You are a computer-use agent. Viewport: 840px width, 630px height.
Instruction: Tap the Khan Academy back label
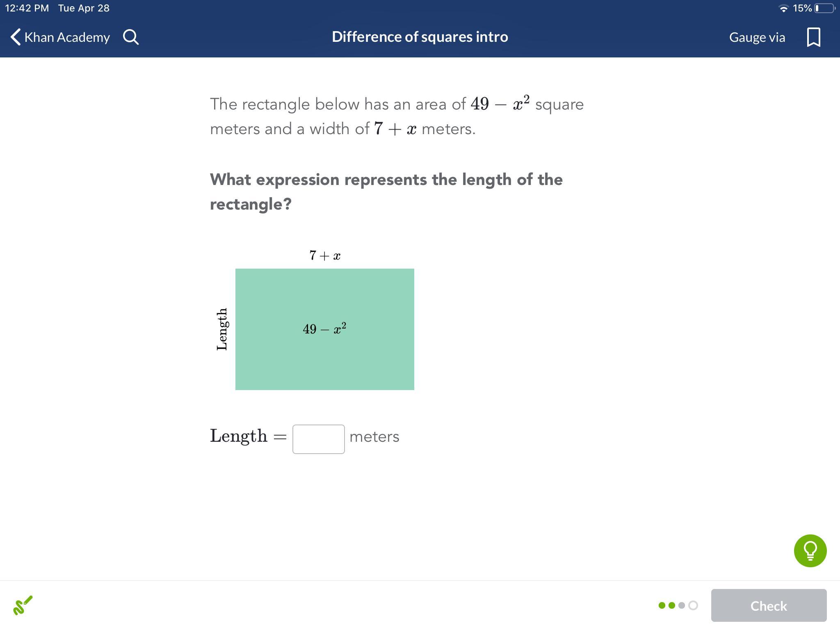click(67, 37)
